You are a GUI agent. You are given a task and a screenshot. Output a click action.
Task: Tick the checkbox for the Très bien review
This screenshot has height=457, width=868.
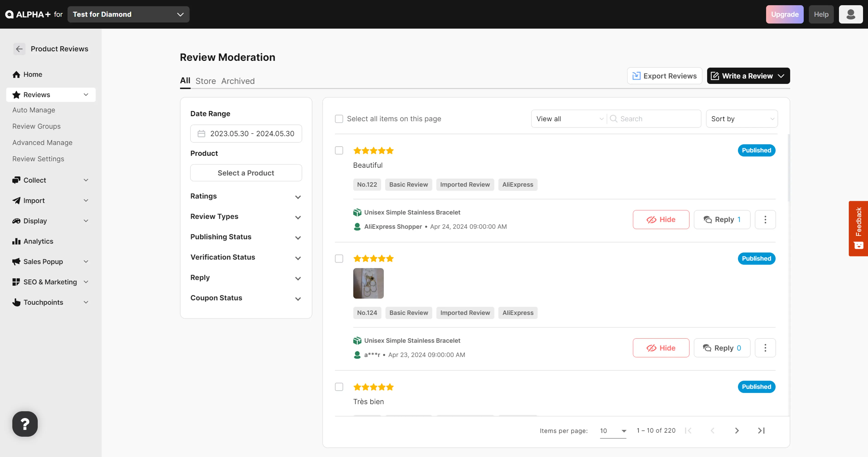point(339,387)
